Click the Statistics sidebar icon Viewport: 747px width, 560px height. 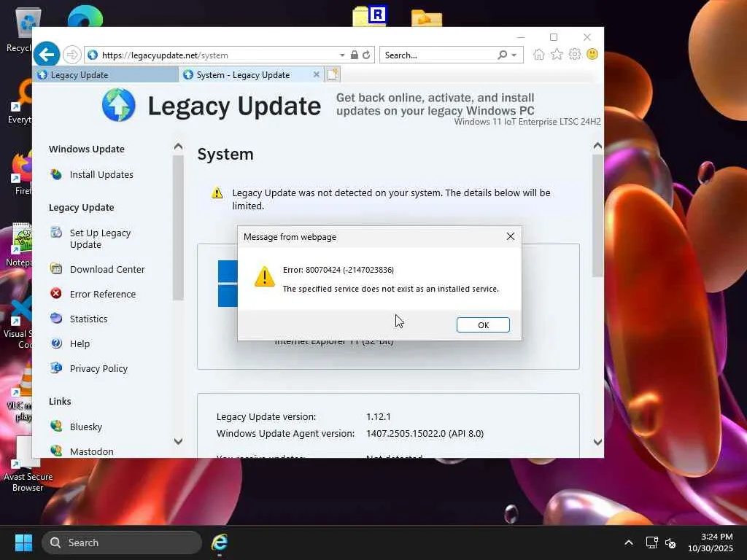click(x=56, y=318)
